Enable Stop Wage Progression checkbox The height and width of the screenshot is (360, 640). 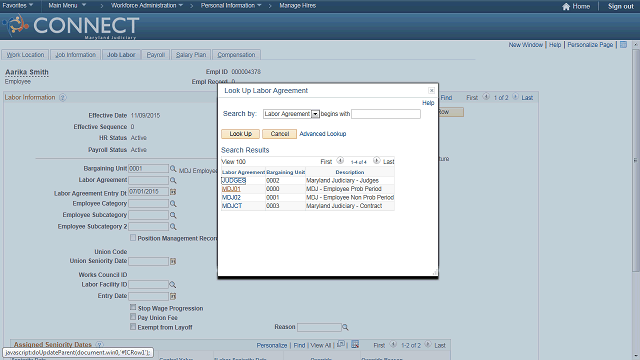(x=133, y=307)
